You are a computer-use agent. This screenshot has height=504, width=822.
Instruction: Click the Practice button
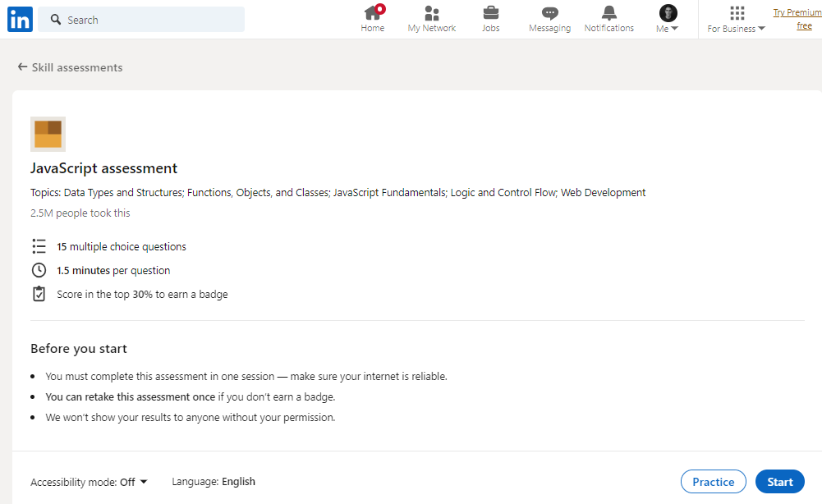(x=713, y=482)
